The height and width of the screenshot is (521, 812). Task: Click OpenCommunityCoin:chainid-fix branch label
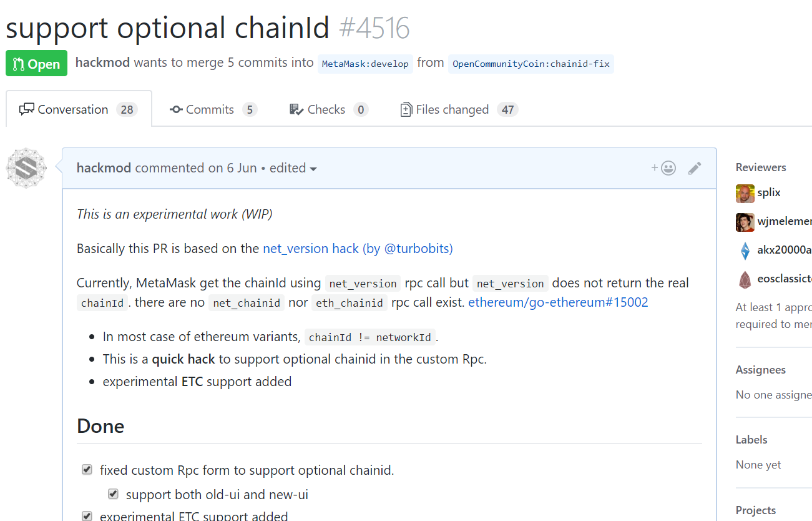point(531,64)
